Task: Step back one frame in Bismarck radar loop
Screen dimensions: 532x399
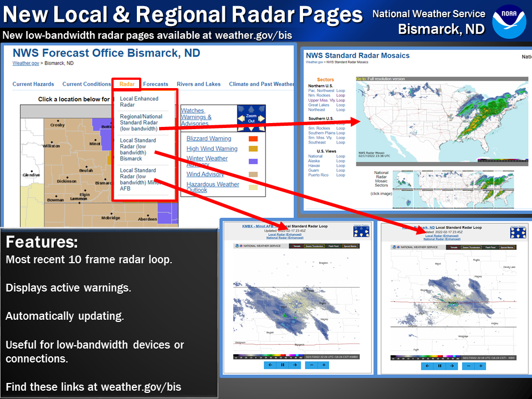Action: [427, 366]
